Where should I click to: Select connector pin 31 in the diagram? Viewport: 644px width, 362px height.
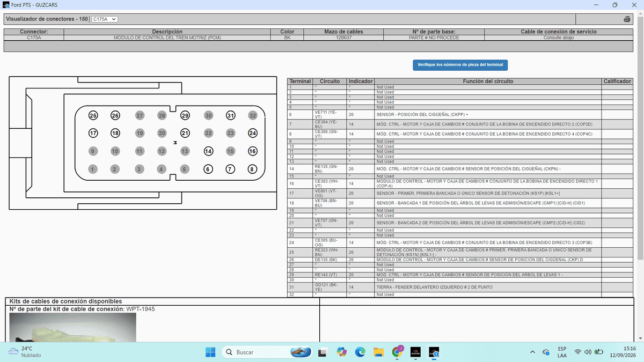(x=231, y=115)
